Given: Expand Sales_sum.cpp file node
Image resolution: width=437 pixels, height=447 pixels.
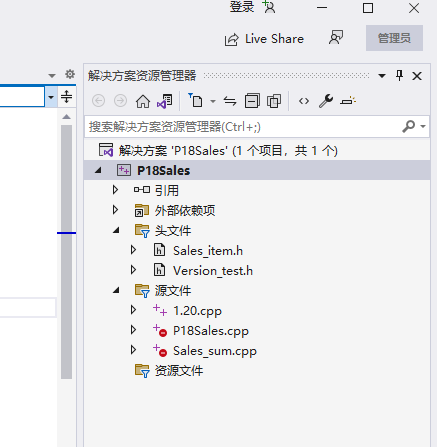Looking at the screenshot, I should (x=133, y=350).
